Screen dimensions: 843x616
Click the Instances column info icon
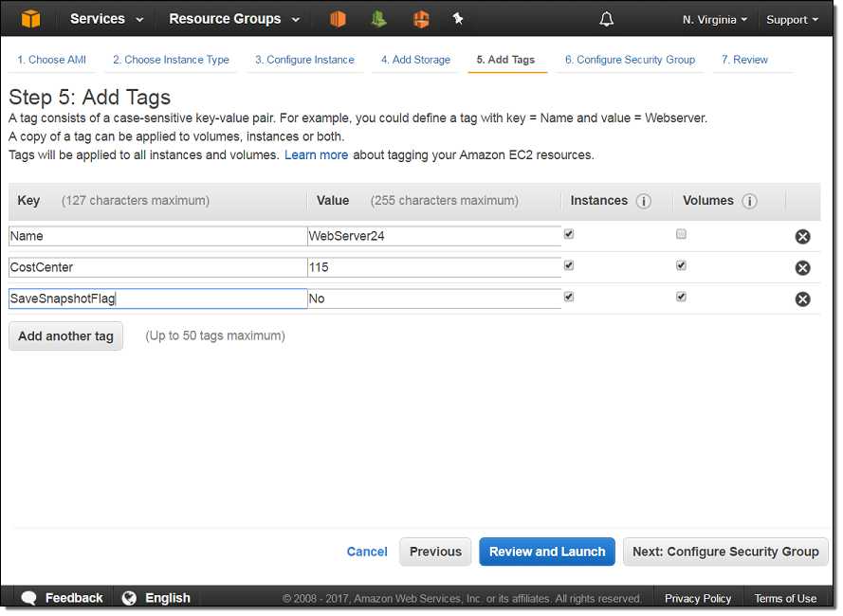click(644, 202)
